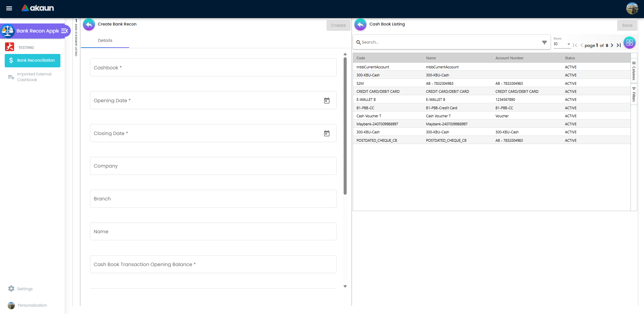The height and width of the screenshot is (314, 644).
Task: Switch to the Details tab
Action: [105, 40]
